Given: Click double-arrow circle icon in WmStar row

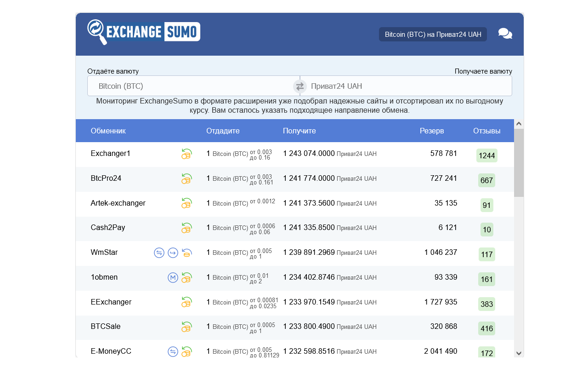Looking at the screenshot, I should click(x=159, y=253).
